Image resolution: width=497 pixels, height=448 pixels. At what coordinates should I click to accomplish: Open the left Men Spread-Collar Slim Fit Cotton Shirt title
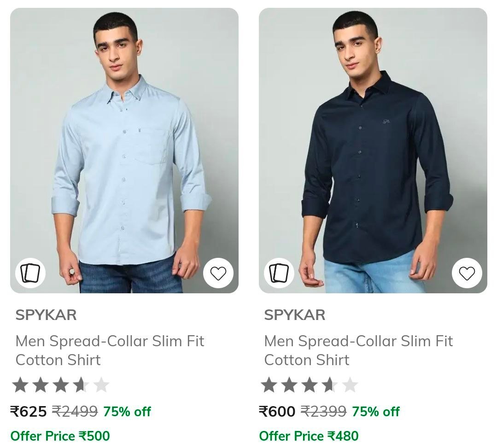click(x=110, y=350)
